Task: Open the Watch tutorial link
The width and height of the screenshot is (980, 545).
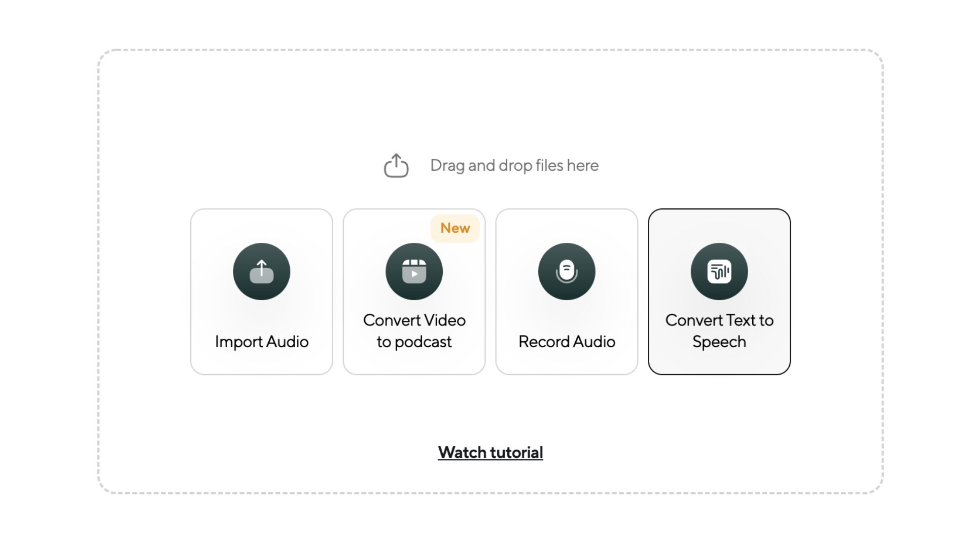Action: 490,452
